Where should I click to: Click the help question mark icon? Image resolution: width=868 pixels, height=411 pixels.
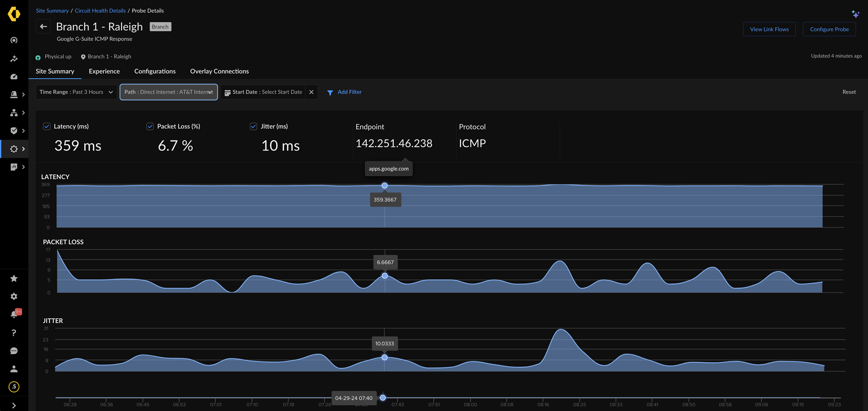click(x=14, y=333)
